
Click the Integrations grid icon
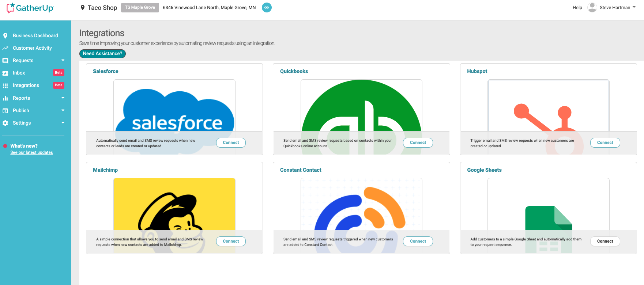(5, 85)
